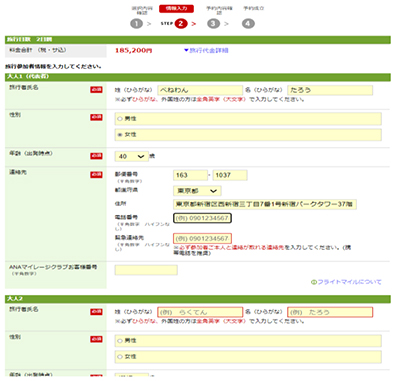Click the 大人2 section header
Viewport: 395px width, 381px height.
click(x=198, y=299)
